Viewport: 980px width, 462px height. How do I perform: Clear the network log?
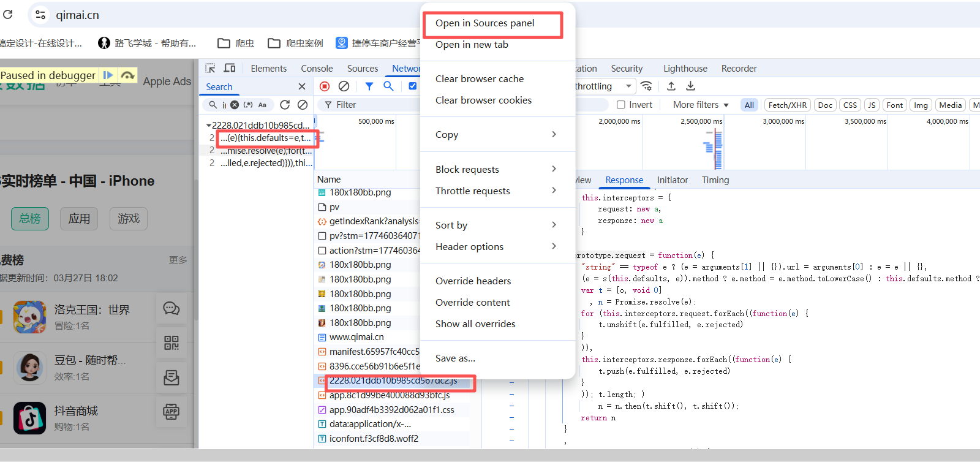tap(344, 86)
